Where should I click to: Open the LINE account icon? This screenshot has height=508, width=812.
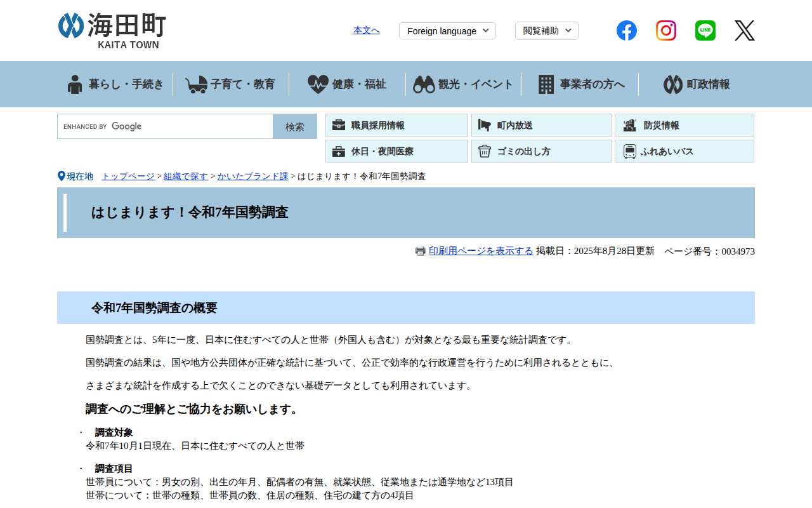point(705,30)
